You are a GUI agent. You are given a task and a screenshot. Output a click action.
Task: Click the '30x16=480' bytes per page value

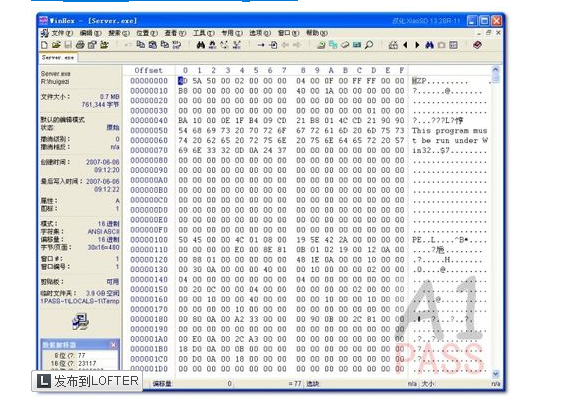tap(104, 247)
